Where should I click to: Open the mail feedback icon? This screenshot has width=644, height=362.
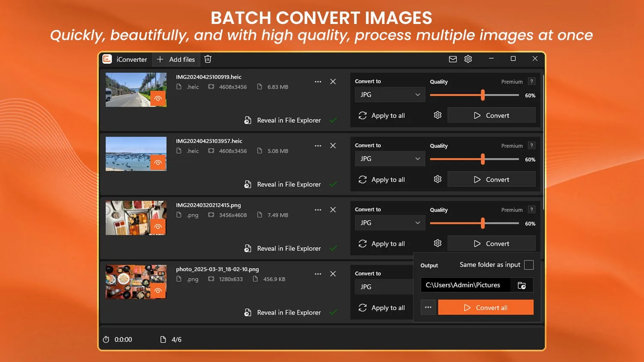[453, 59]
